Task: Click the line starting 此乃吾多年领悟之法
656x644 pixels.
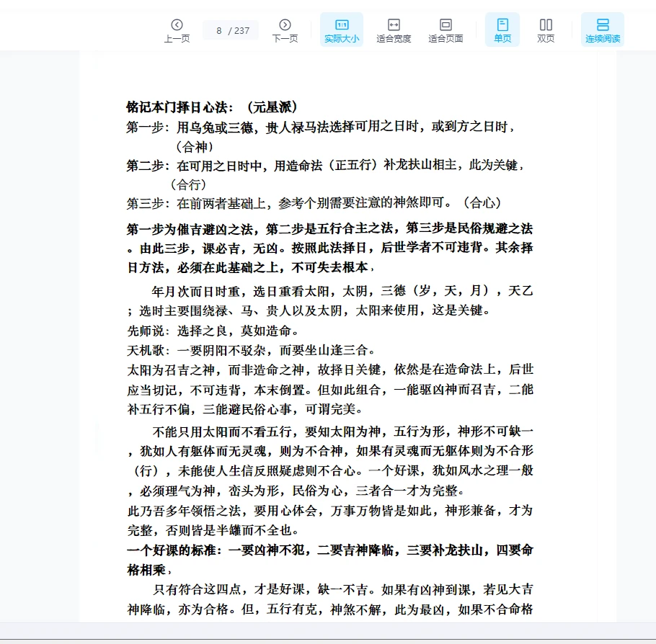Action: (x=330, y=511)
